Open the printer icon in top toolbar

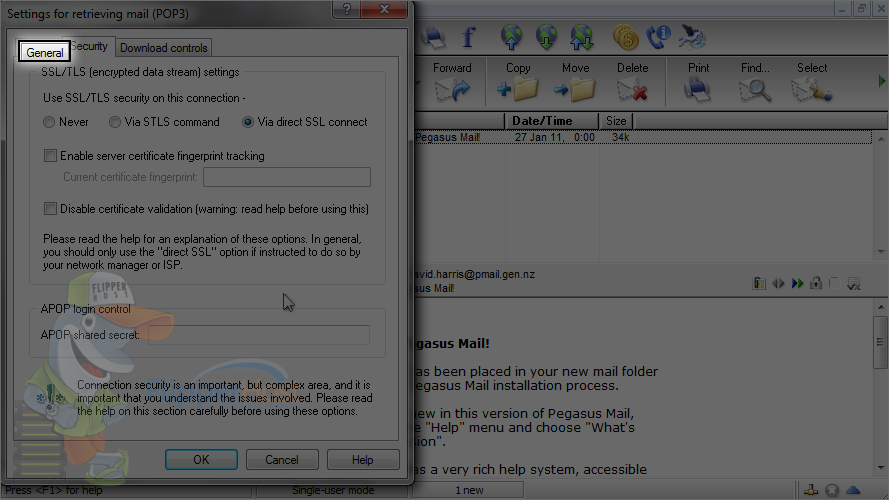(x=434, y=37)
